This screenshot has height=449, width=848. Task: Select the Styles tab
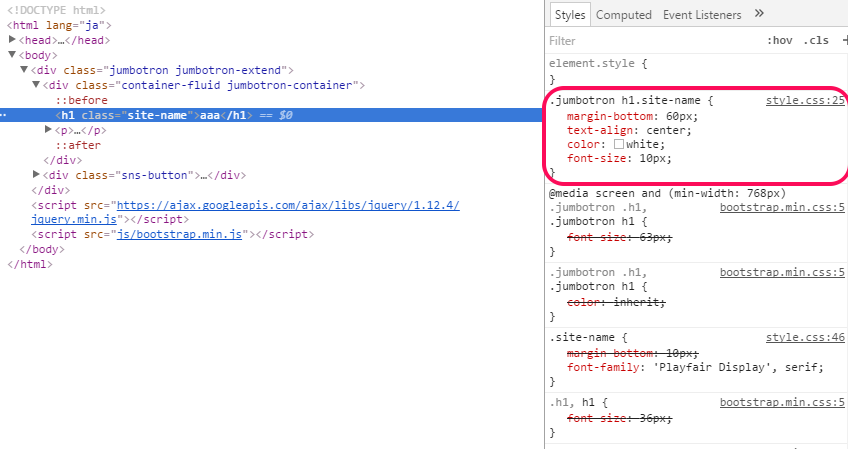point(570,15)
